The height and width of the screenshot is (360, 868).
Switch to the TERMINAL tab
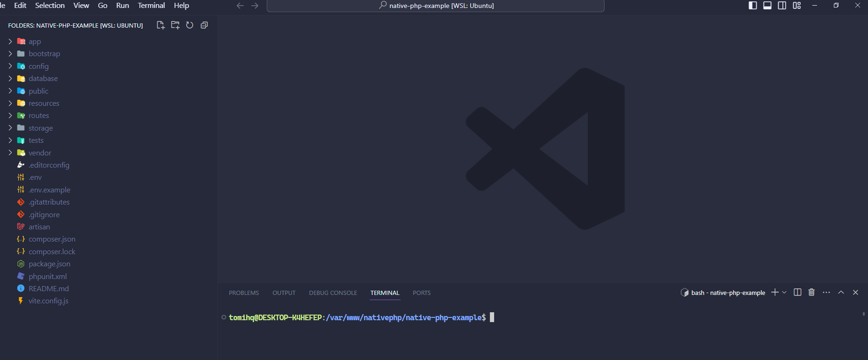pos(385,293)
